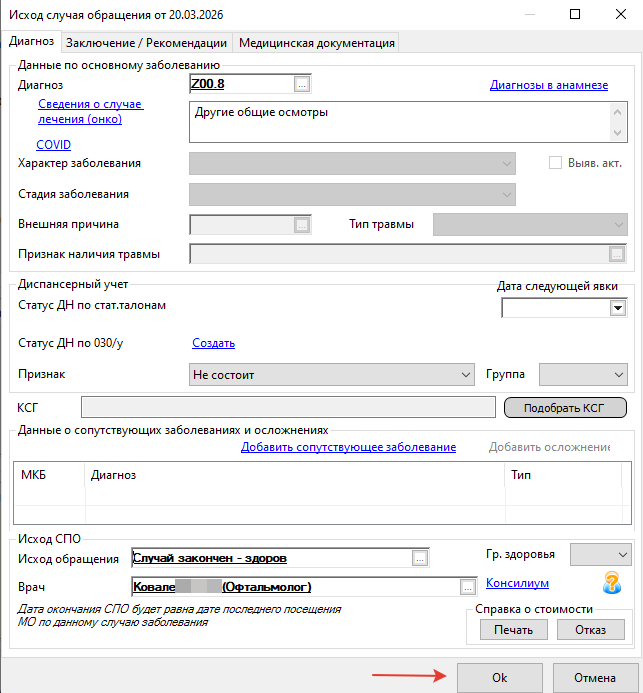Confirm the dialog with Ok button
Screen dimensions: 643x693
(x=500, y=678)
